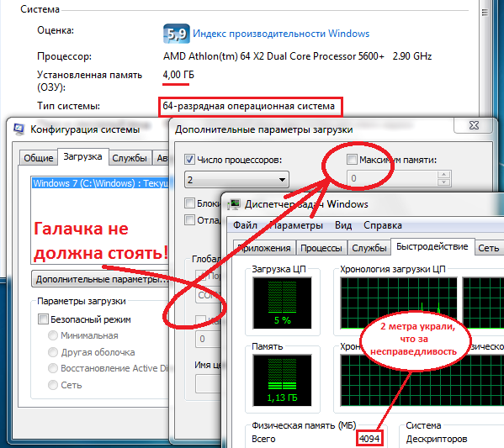
Task: Click the Дескрипторов label in Система group
Action: (x=436, y=439)
